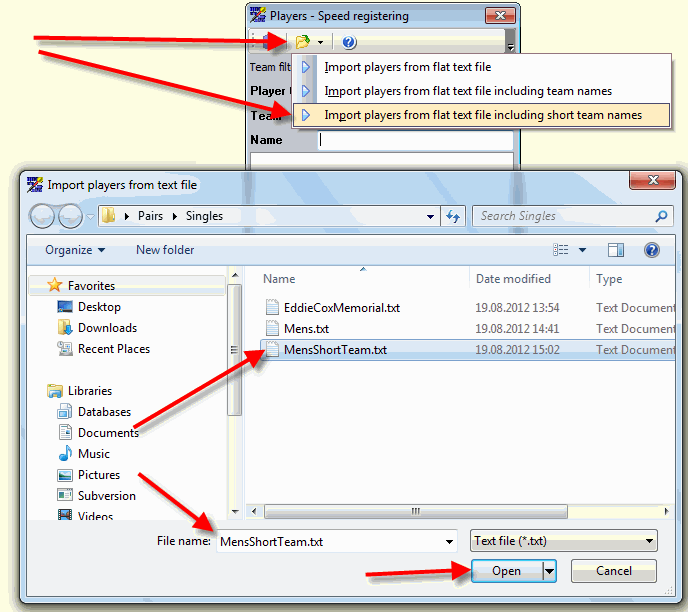688x612 pixels.
Task: Open the Downloads folder in Favorites
Action: point(107,328)
